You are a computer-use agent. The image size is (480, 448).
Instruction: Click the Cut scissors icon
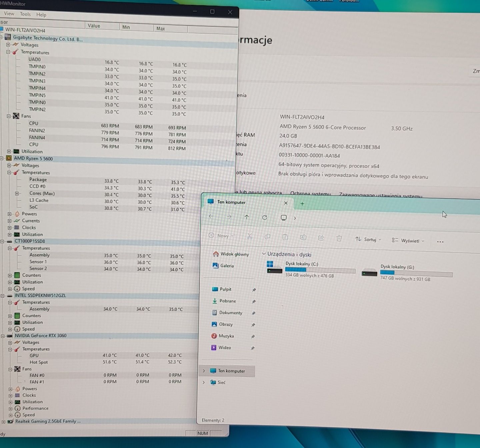(250, 236)
